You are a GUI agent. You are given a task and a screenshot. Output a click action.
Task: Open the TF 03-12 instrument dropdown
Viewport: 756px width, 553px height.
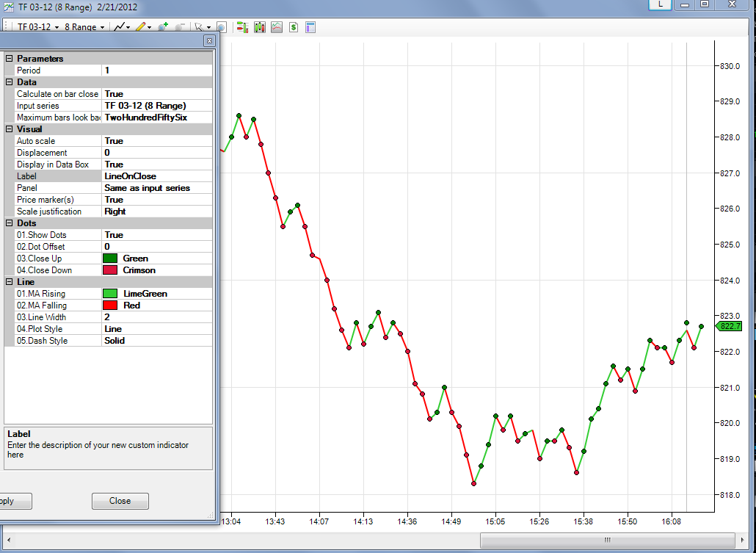39,27
